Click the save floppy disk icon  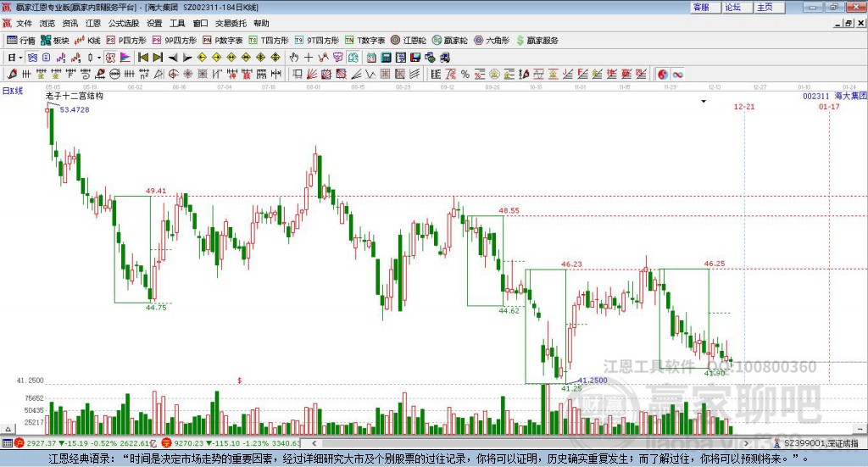[415, 58]
